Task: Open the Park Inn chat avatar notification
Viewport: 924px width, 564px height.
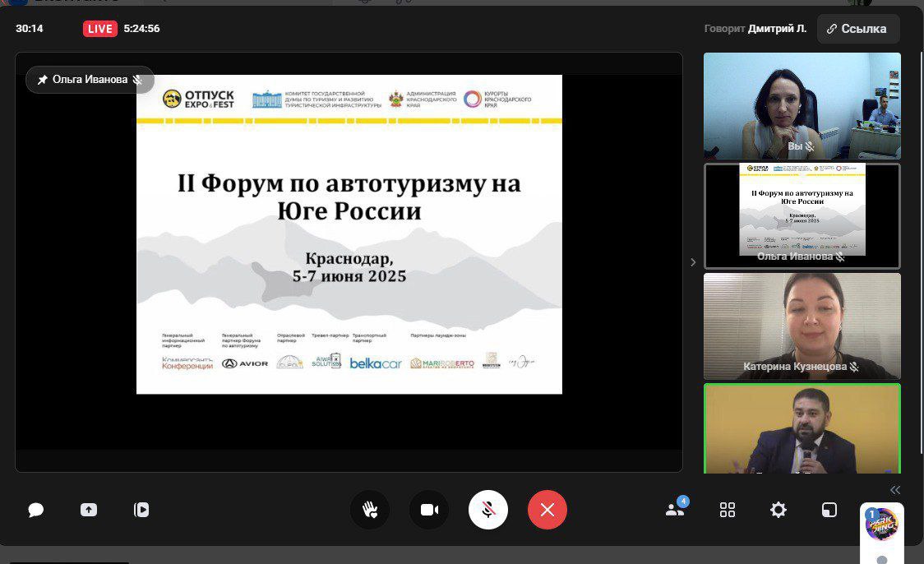Action: coord(881,523)
